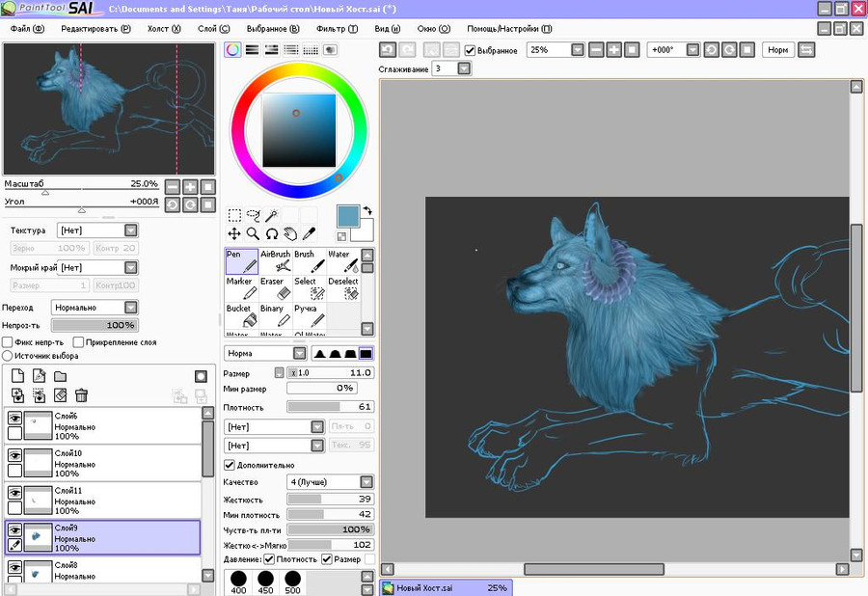Hide Слой6 with eye icon

(14, 418)
